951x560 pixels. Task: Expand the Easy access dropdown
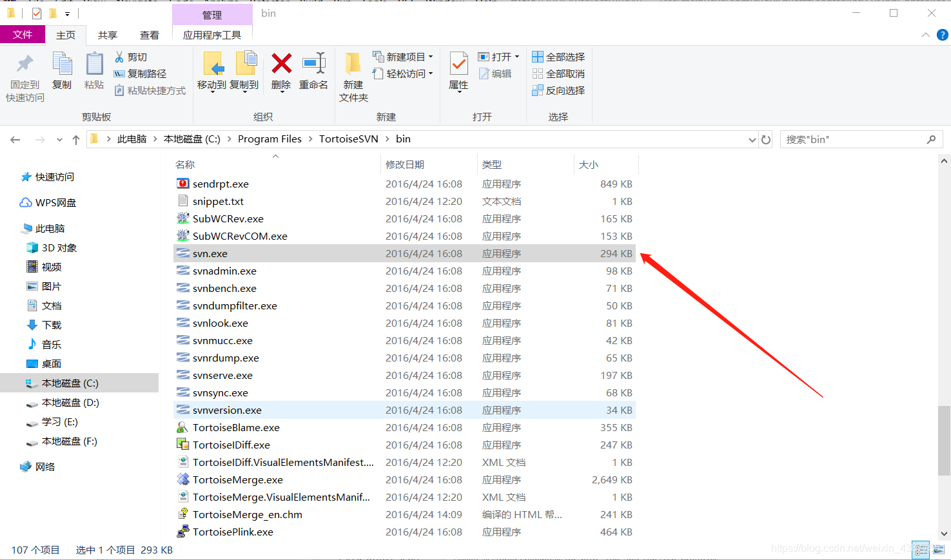click(431, 73)
